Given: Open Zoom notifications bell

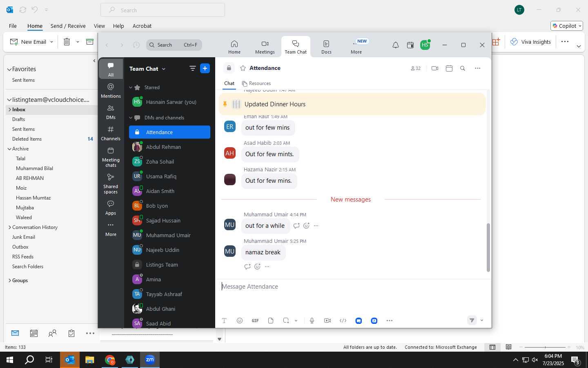Looking at the screenshot, I should 395,45.
